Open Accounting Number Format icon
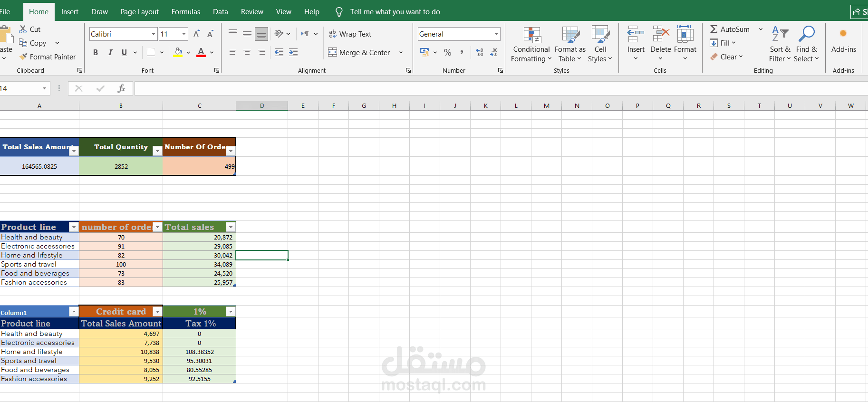 coord(424,52)
